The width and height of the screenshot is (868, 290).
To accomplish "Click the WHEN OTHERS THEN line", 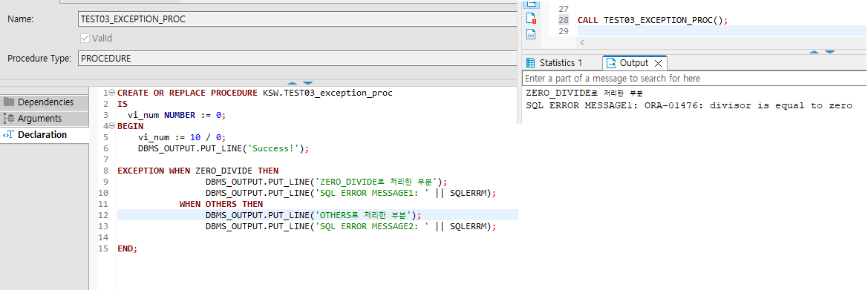I will coord(221,204).
